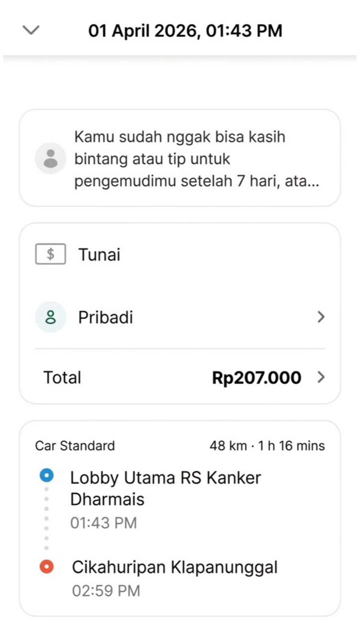362x644 pixels.
Task: Tap the blue pickup location marker
Action: click(46, 476)
